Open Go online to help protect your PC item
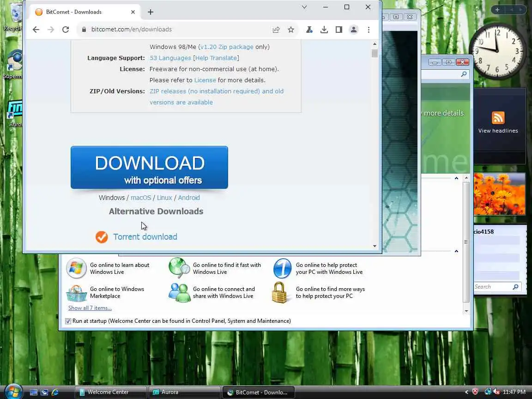532x399 pixels. pyautogui.click(x=318, y=268)
